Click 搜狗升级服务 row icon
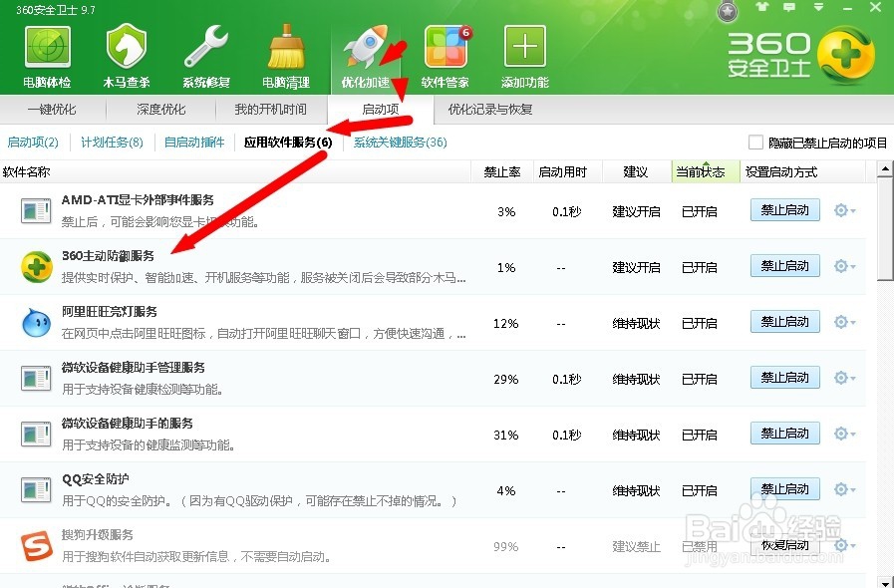The width and height of the screenshot is (894, 588). [37, 546]
